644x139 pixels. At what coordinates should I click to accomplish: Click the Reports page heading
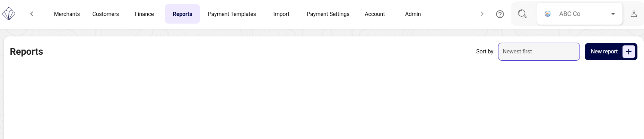click(x=26, y=52)
